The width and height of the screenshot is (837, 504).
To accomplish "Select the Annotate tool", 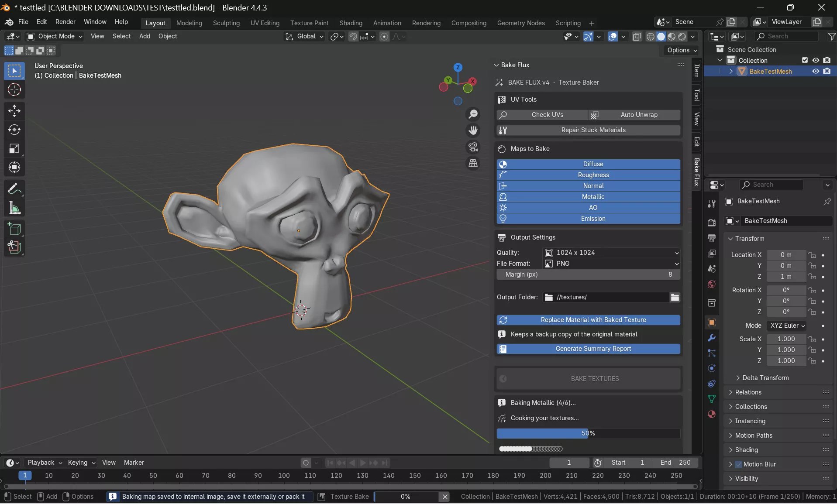I will 14,189.
